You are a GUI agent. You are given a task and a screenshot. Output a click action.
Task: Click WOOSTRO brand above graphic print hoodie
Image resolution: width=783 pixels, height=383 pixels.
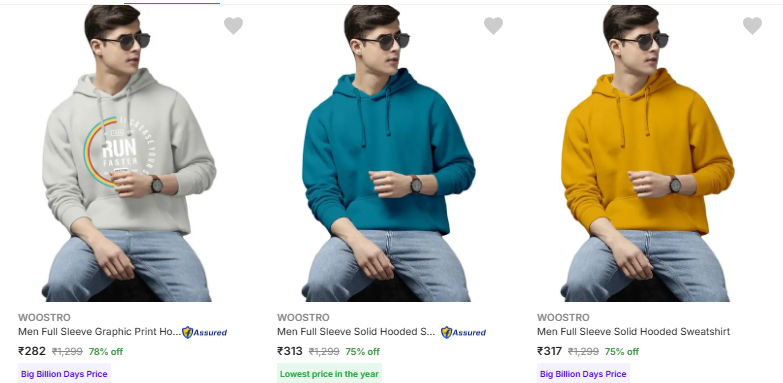click(44, 318)
